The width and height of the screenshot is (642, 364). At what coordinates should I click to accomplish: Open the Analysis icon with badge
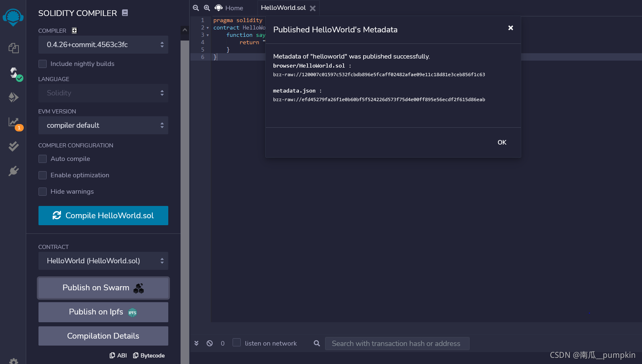pos(14,122)
